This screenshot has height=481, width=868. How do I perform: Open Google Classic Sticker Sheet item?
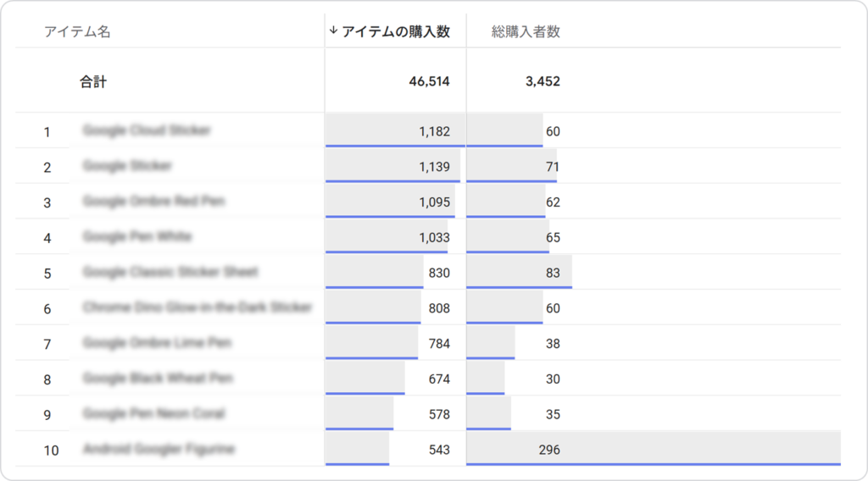tap(170, 272)
